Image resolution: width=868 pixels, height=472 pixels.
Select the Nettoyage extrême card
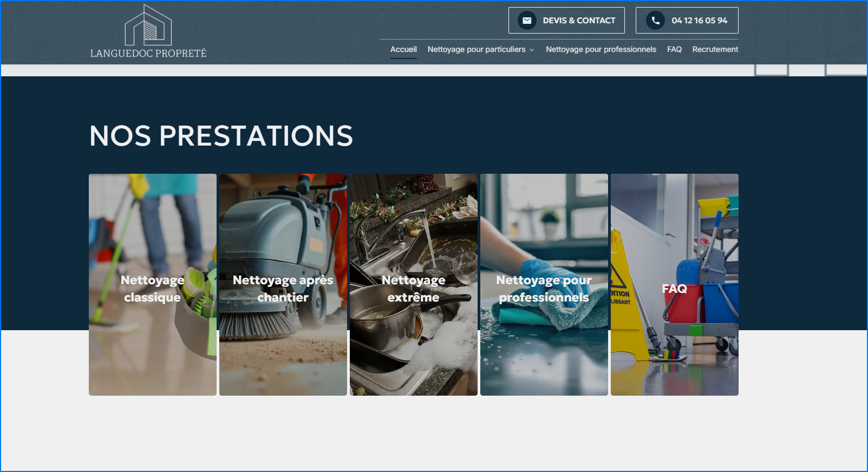[414, 285]
